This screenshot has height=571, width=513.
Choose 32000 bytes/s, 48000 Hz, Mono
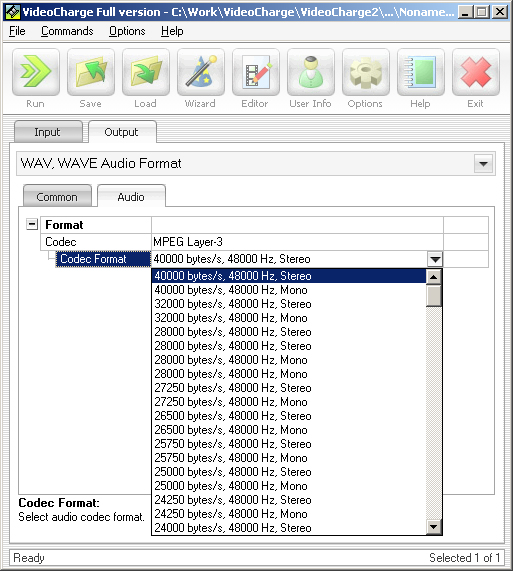[289, 318]
